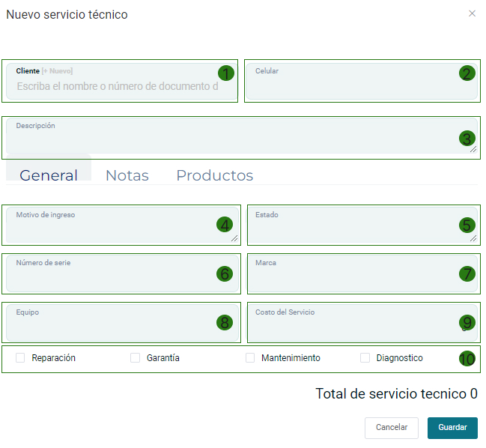The width and height of the screenshot is (486, 448).
Task: Toggle the Diagnostico checkbox
Action: point(365,358)
